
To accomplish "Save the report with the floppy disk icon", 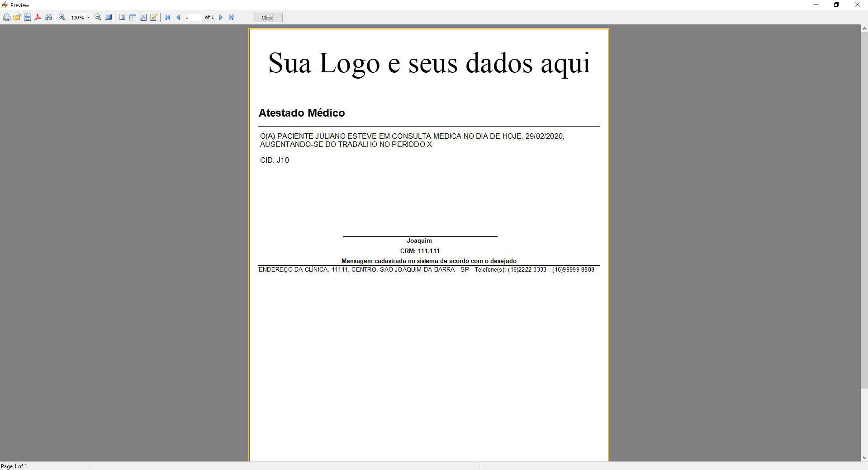I will pos(28,18).
